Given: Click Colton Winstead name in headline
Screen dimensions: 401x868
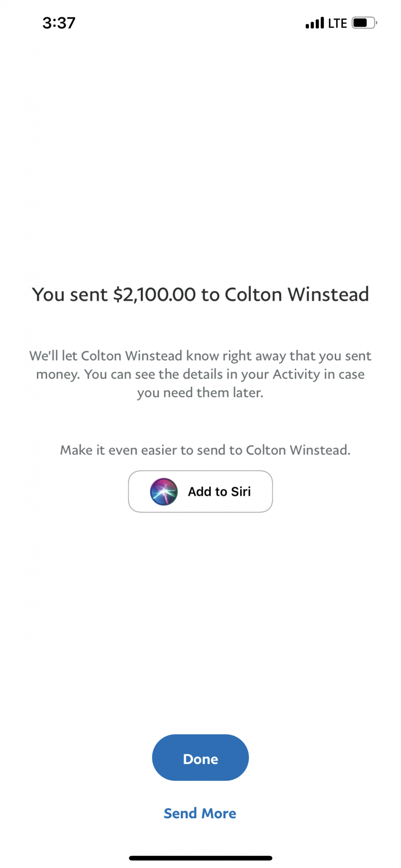Looking at the screenshot, I should pyautogui.click(x=297, y=294).
